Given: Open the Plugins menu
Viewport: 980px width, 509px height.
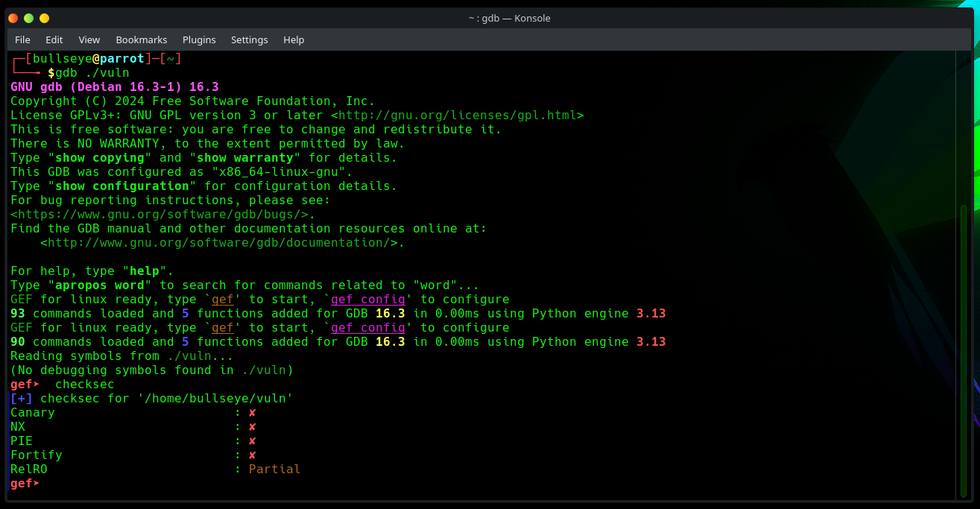Looking at the screenshot, I should point(199,39).
